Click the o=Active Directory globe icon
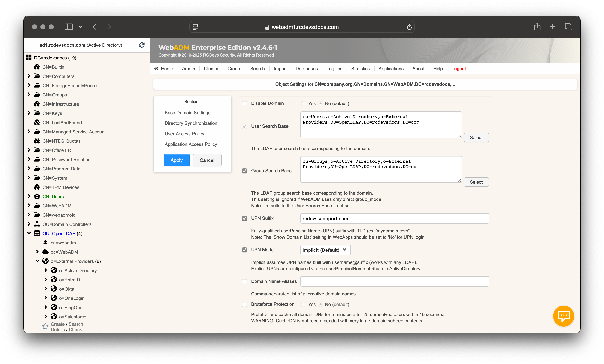Viewport: 604px width, 364px height. [54, 270]
